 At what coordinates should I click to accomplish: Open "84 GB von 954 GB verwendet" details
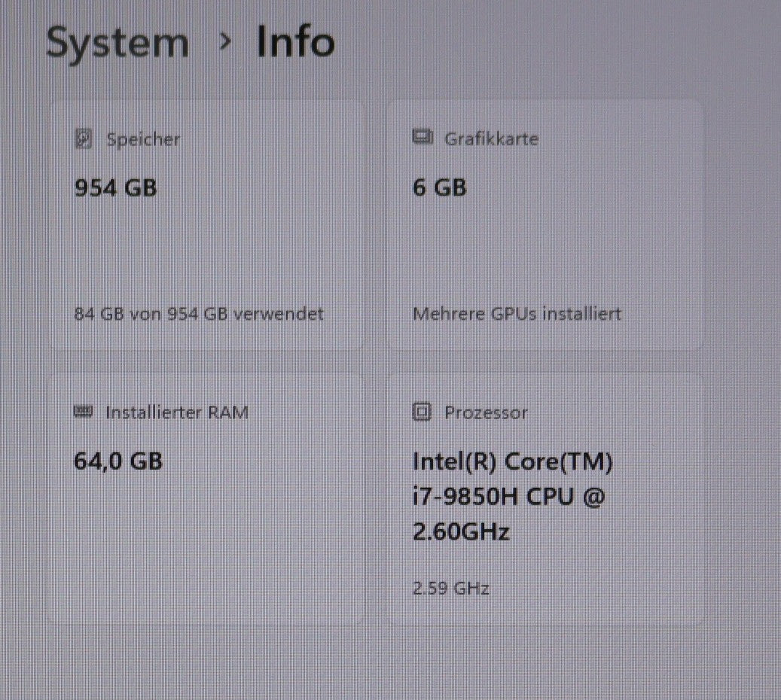click(x=199, y=313)
